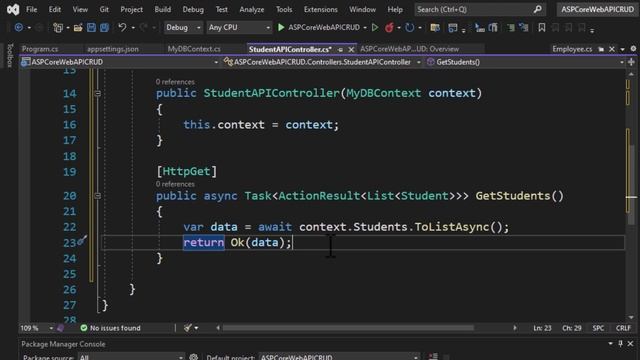Open the startup project dropdown arrow beside ASPCoreWebAPICRUD
Image resolution: width=640 pixels, height=360 pixels.
pos(365,28)
